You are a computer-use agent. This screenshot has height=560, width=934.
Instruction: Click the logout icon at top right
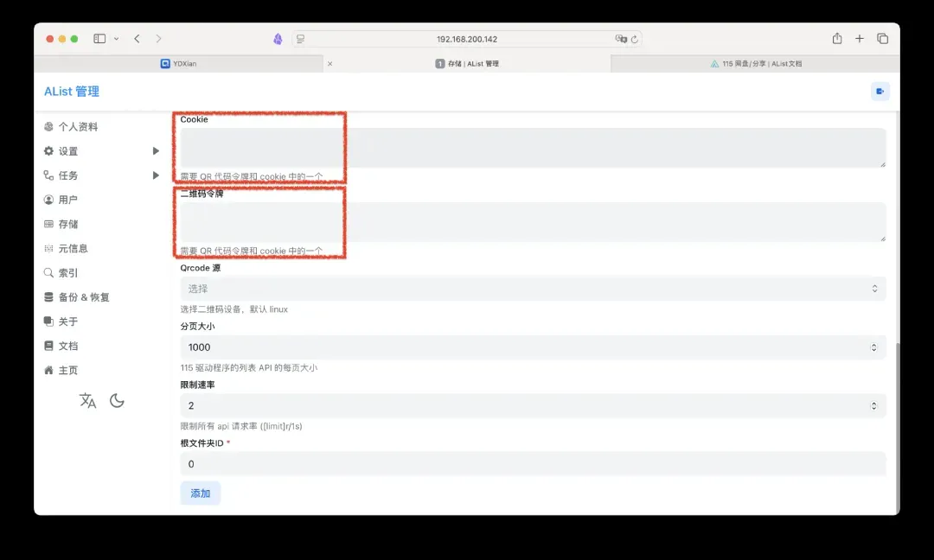pyautogui.click(x=880, y=92)
